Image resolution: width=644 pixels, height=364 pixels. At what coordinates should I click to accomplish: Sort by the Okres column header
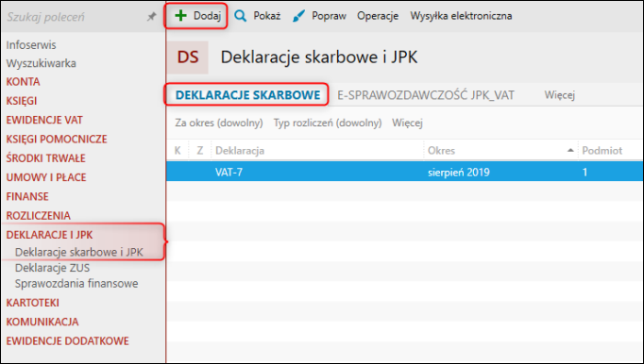click(500, 151)
